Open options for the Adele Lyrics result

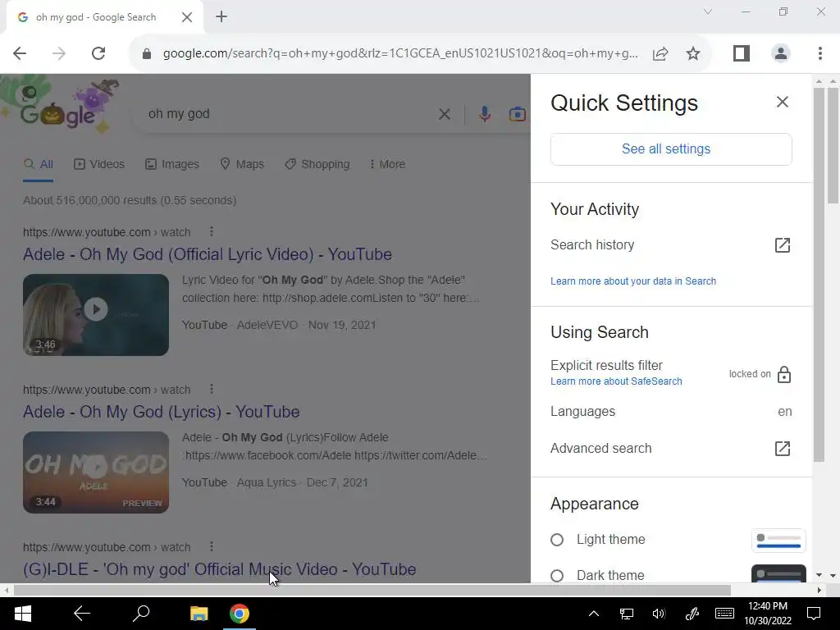(x=212, y=389)
